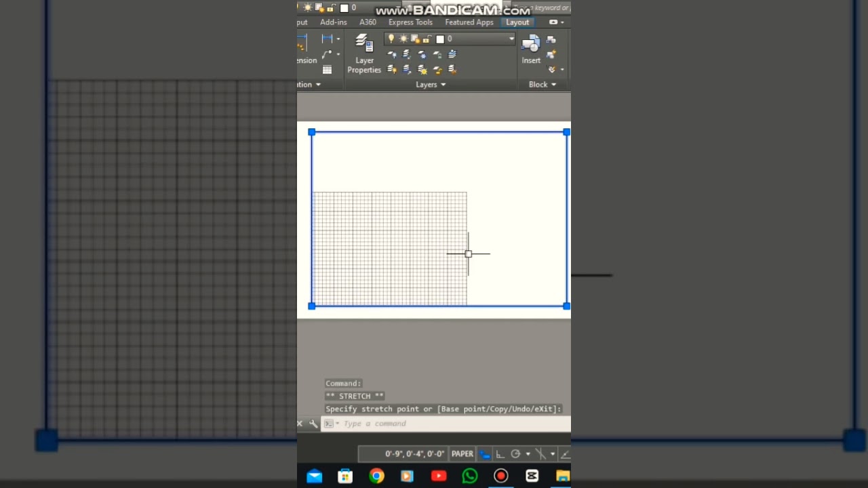Open Edit Attributes flyout arrow
Viewport: 868px width, 488px height.
tap(562, 69)
